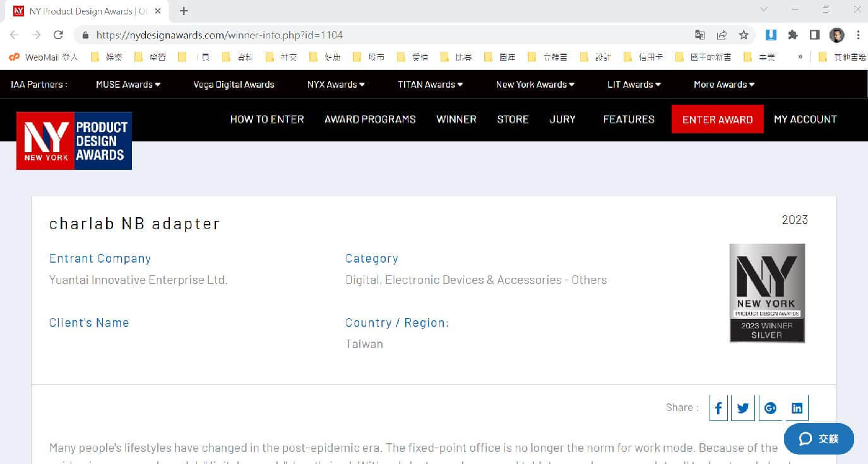Click the Google Plus share icon
868x464 pixels.
[x=770, y=408]
